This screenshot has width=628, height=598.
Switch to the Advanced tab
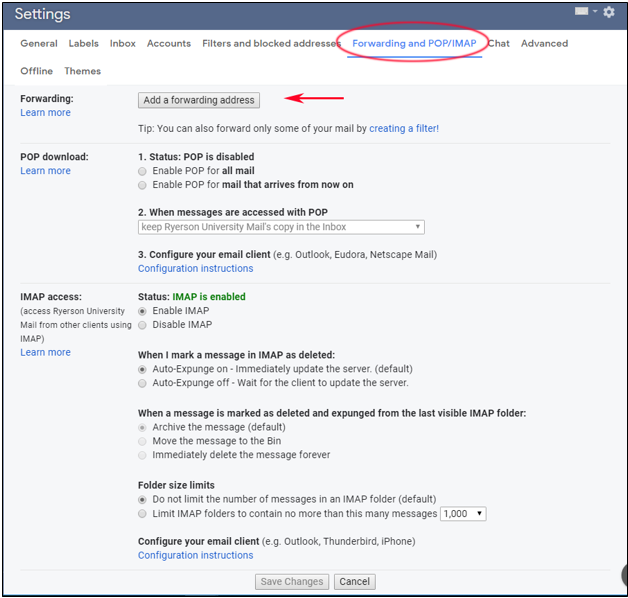(544, 44)
